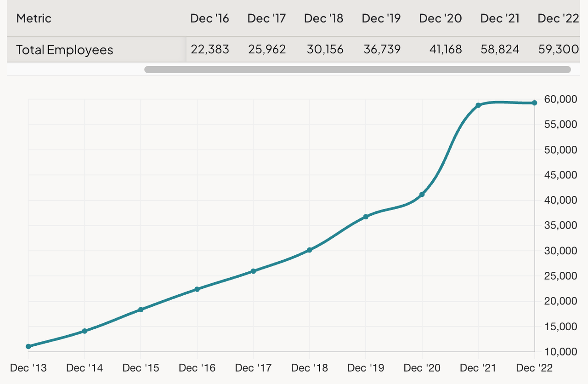Click the Dec '20 column header

[441, 18]
